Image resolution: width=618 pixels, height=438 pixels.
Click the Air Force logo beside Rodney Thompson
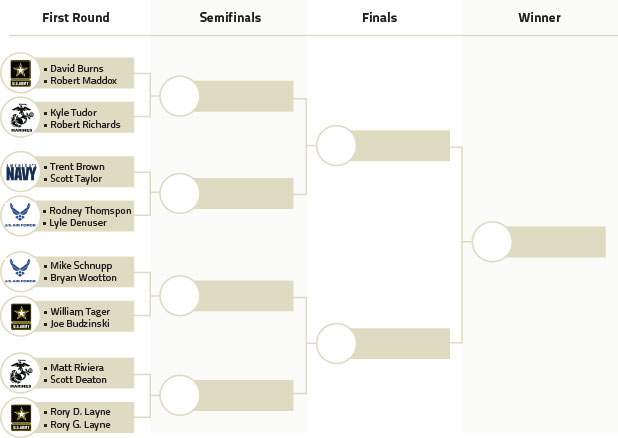[x=20, y=216]
